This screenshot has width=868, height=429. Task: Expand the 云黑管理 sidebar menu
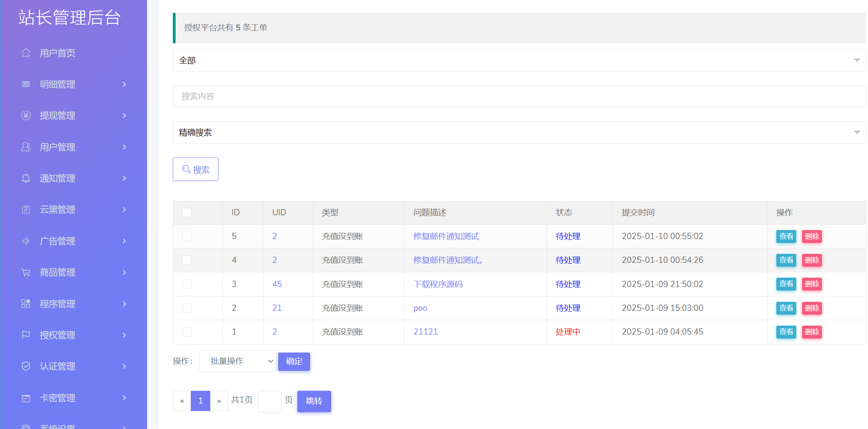click(74, 210)
